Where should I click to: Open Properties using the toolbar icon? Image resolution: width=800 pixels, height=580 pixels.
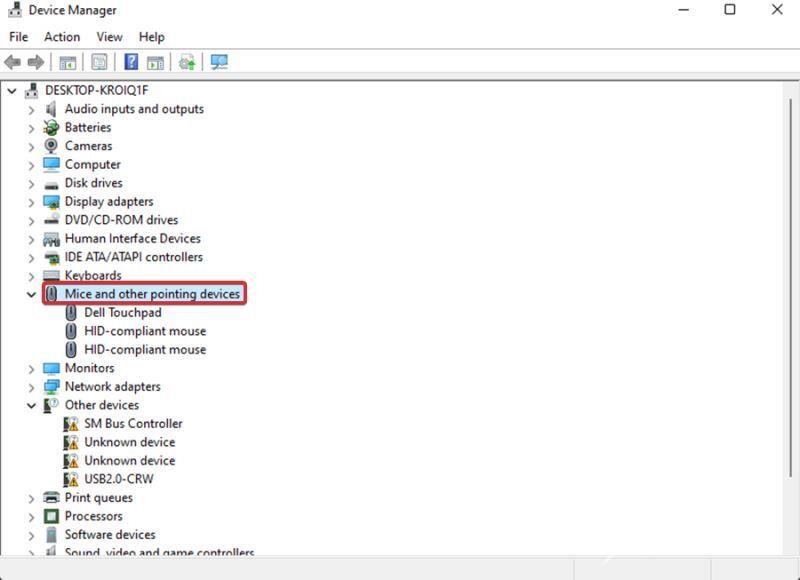[98, 61]
